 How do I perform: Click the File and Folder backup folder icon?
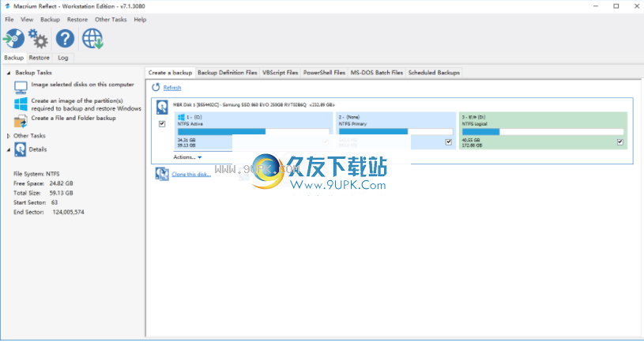coord(21,121)
